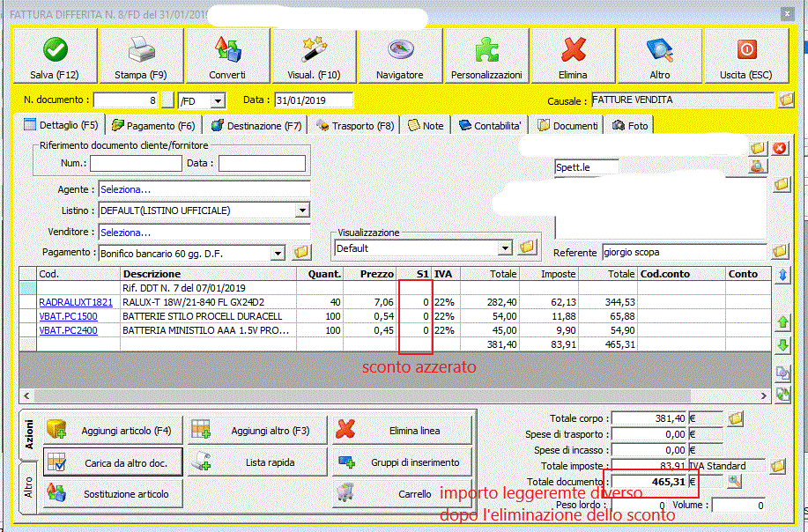
Task: Click the blue up-down arrow beside grid header
Action: [782, 275]
